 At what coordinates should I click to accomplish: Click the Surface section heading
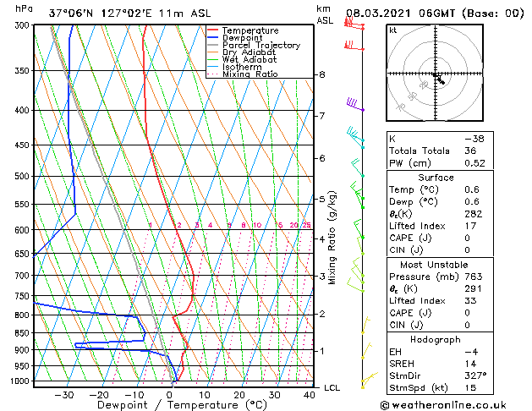tap(436, 178)
